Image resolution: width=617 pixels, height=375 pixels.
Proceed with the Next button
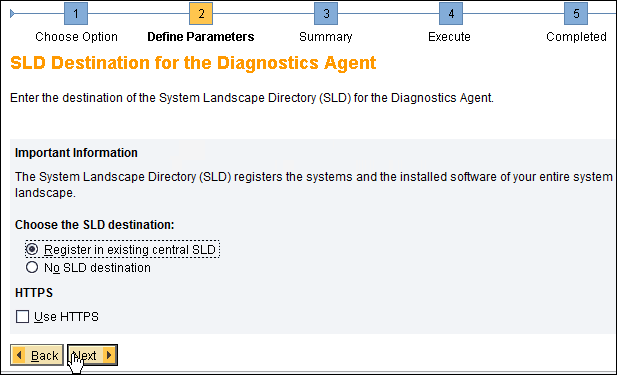click(92, 355)
